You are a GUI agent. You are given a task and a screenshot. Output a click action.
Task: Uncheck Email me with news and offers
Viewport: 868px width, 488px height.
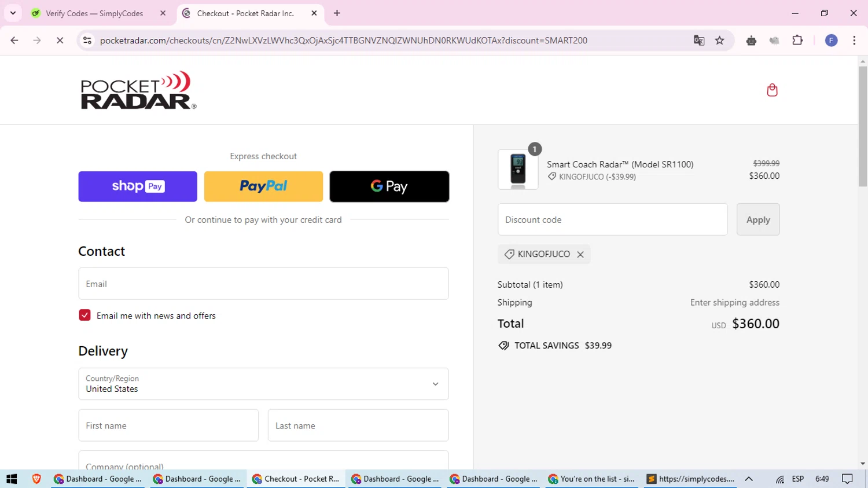pyautogui.click(x=84, y=315)
